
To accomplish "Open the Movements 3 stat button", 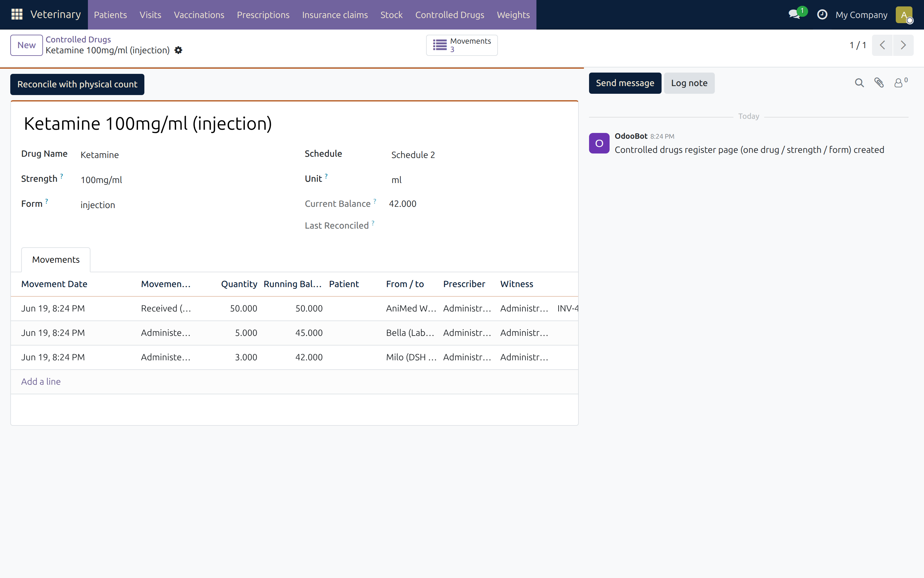I will pyautogui.click(x=462, y=45).
